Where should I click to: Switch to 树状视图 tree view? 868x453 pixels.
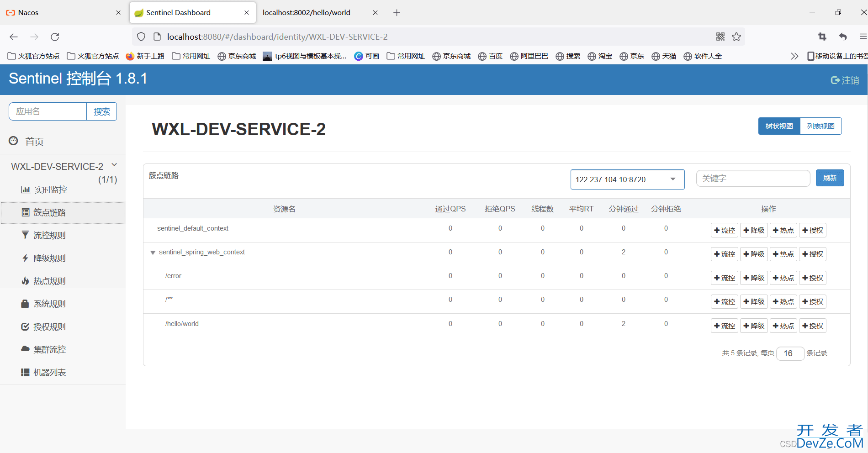click(779, 126)
